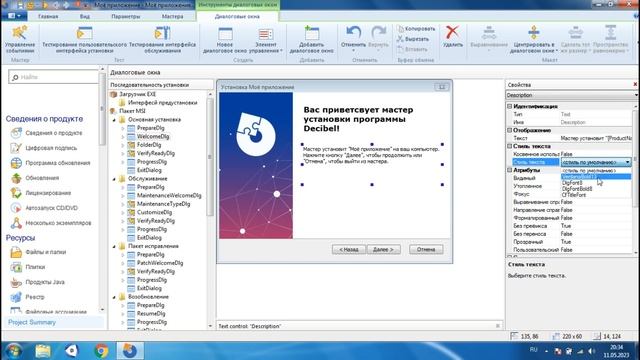The height and width of the screenshot is (360, 640).
Task: Switch to the Вид ribbon tab
Action: pyautogui.click(x=84, y=17)
